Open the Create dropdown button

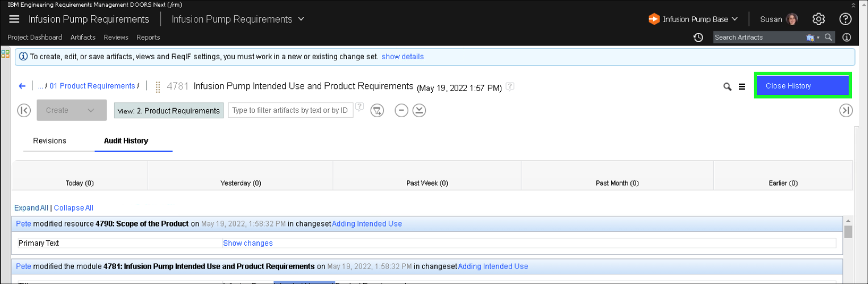[x=72, y=110]
